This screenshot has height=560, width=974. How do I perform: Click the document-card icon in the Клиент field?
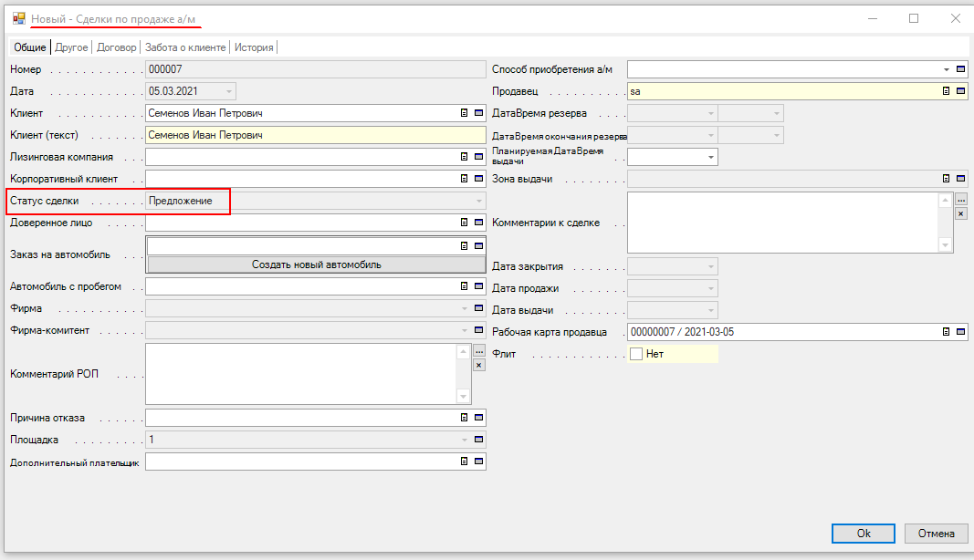(x=465, y=113)
